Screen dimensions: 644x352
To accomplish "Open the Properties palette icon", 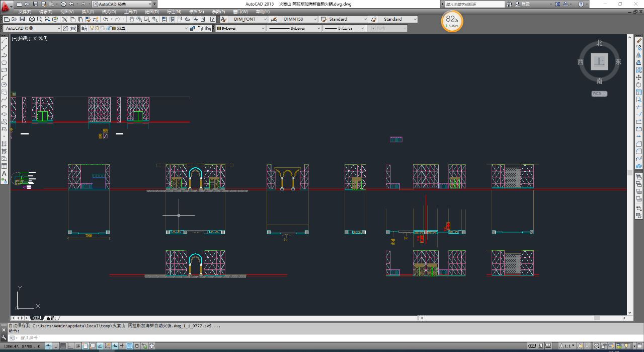I will click(x=164, y=19).
